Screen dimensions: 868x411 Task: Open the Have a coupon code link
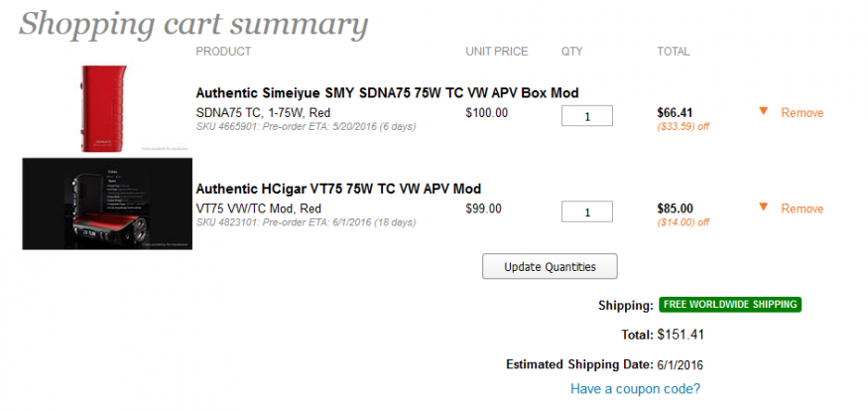tap(636, 389)
